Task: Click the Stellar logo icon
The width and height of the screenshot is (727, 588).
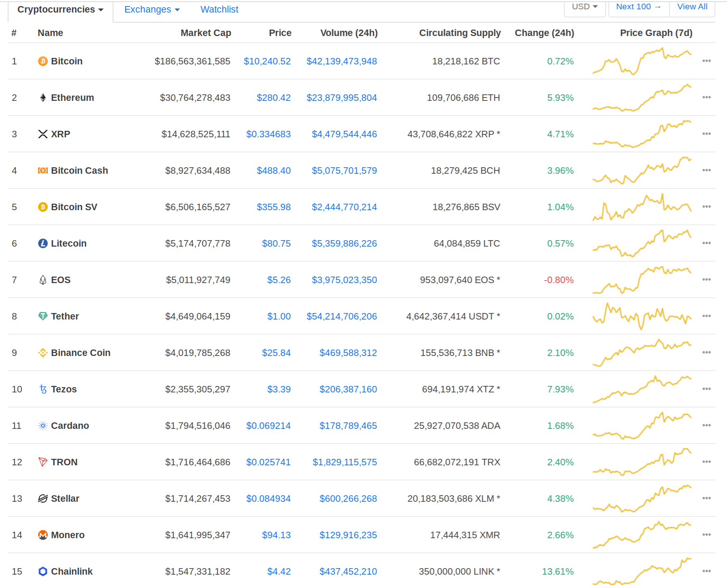Action: tap(43, 499)
